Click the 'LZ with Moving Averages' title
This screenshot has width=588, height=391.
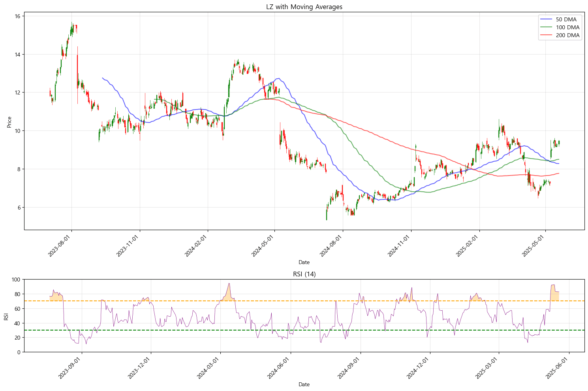(x=304, y=7)
